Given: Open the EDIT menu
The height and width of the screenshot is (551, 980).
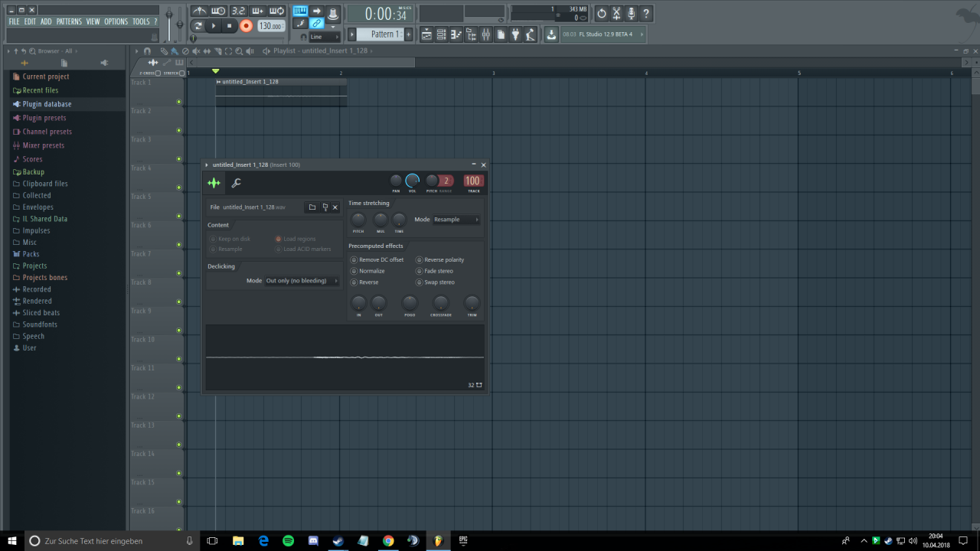Looking at the screenshot, I should click(30, 21).
